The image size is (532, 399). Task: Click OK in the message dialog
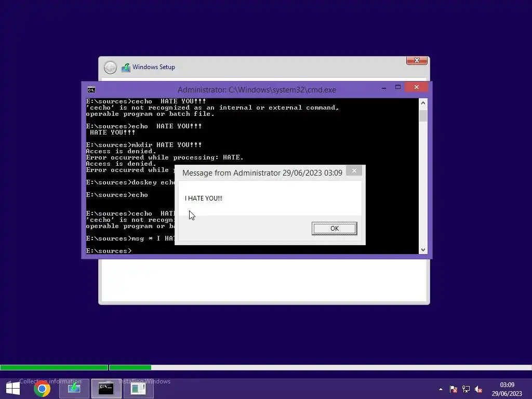click(x=334, y=229)
